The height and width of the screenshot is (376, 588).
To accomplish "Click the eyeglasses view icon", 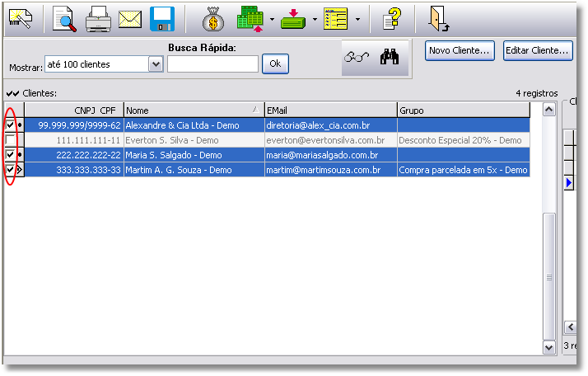I will [357, 57].
